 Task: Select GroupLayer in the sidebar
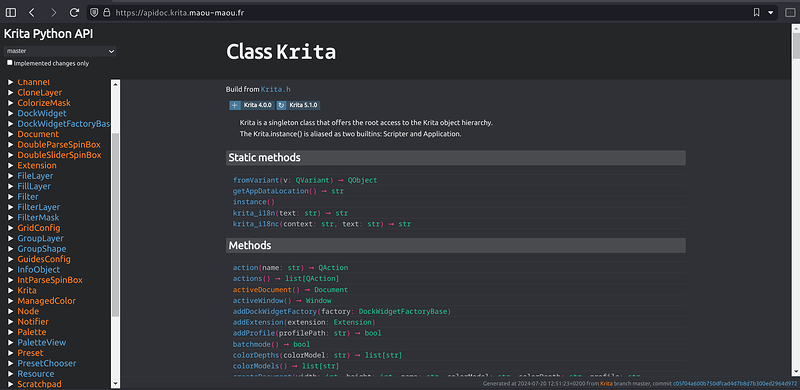(x=40, y=238)
